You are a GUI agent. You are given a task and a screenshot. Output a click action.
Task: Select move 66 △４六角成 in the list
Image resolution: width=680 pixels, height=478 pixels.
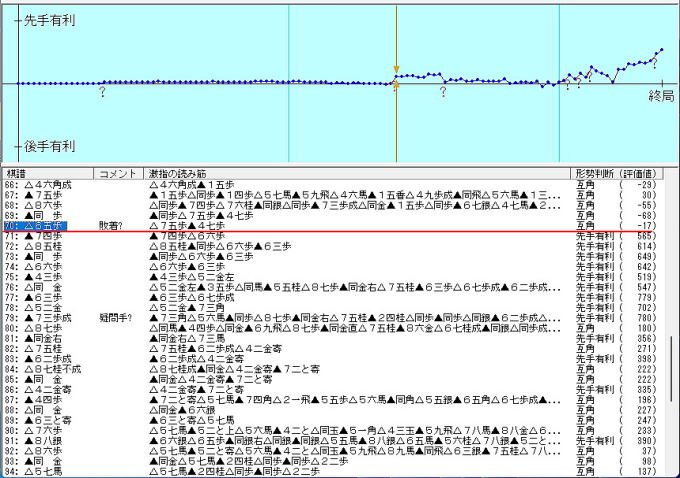[x=42, y=184]
